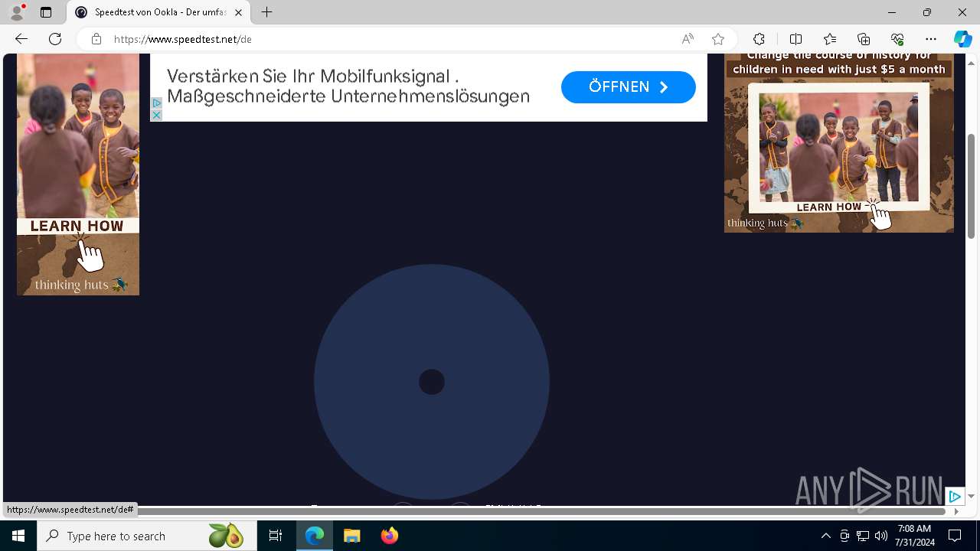Click LEARN HOW on left ad

(x=77, y=226)
